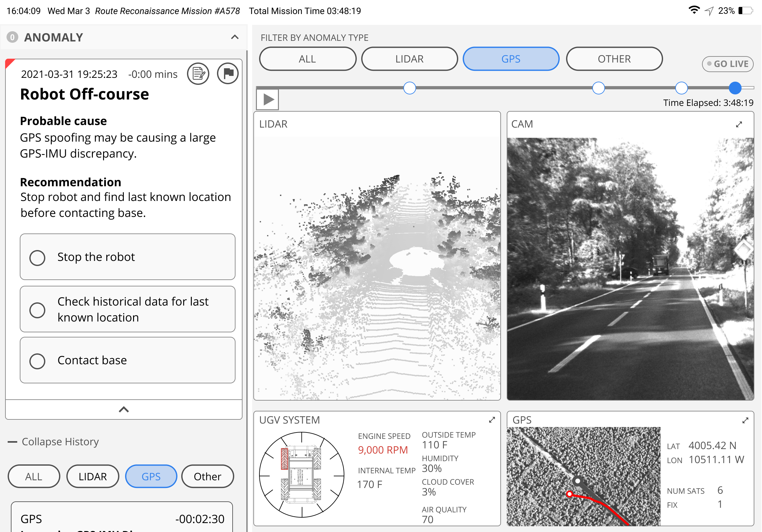This screenshot has width=762, height=532.
Task: Jump to the second timeline anomaly marker
Action: [x=598, y=88]
